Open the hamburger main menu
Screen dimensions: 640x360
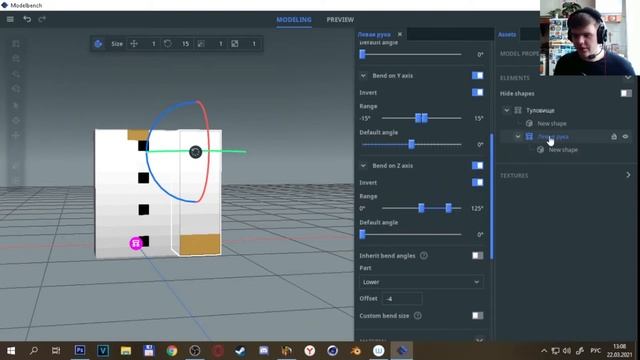coord(10,19)
